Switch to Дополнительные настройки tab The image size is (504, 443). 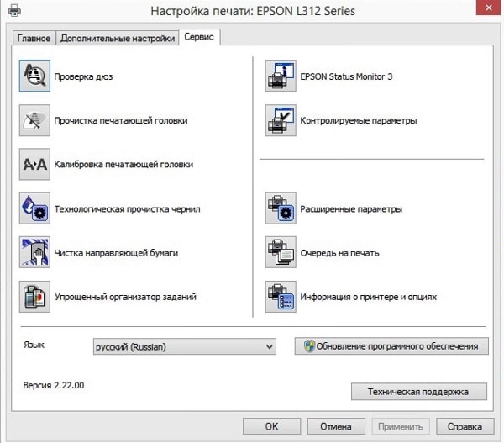click(x=118, y=38)
